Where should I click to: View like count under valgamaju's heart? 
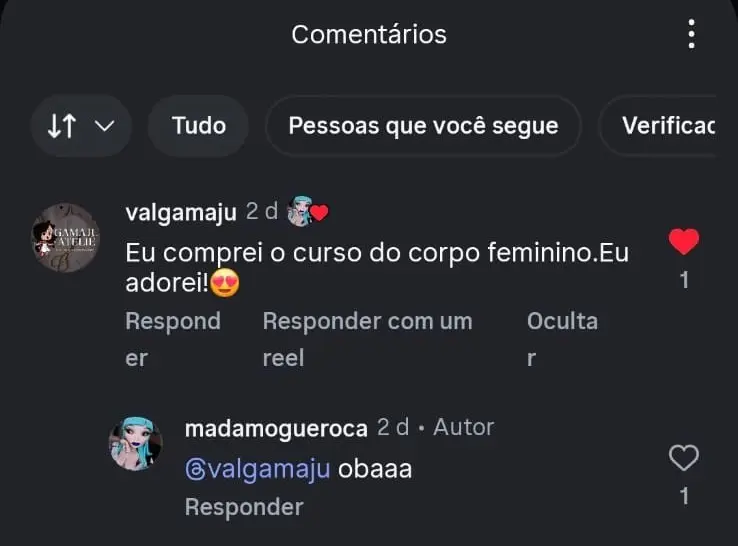[684, 280]
